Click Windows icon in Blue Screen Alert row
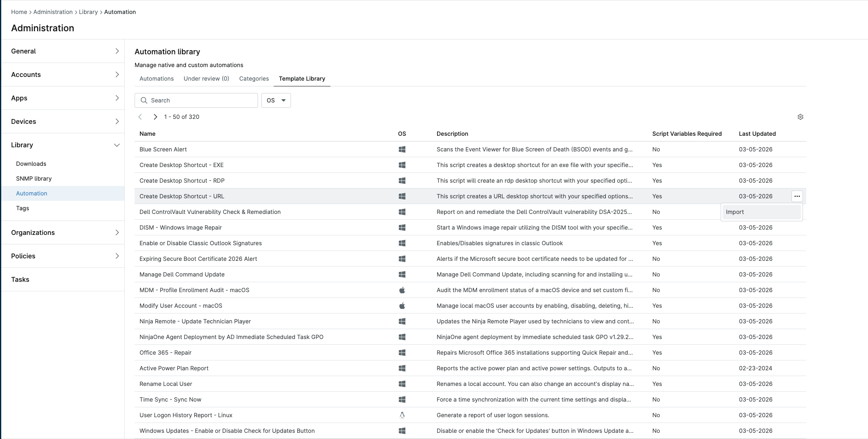 (402, 149)
